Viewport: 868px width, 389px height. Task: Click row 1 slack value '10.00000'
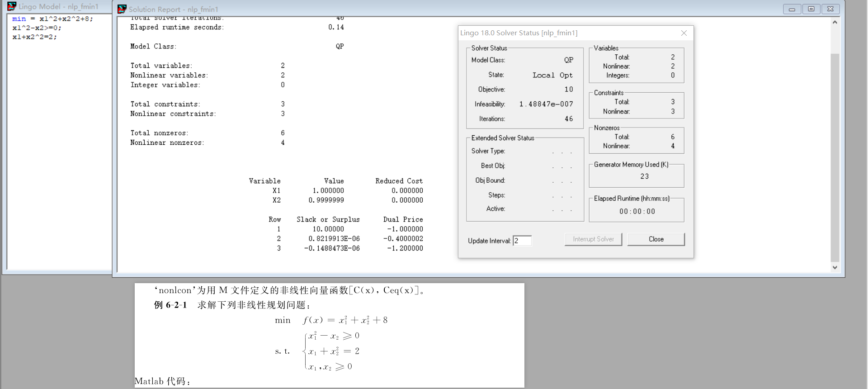[x=328, y=229]
